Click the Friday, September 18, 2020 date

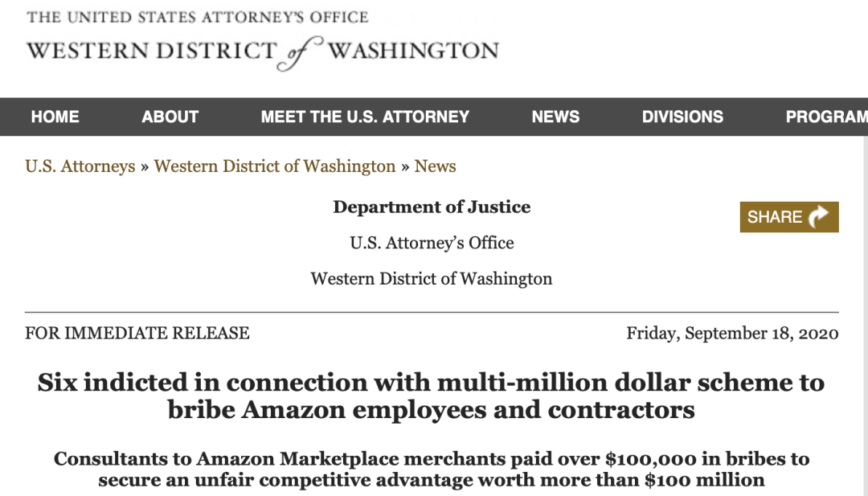click(732, 334)
